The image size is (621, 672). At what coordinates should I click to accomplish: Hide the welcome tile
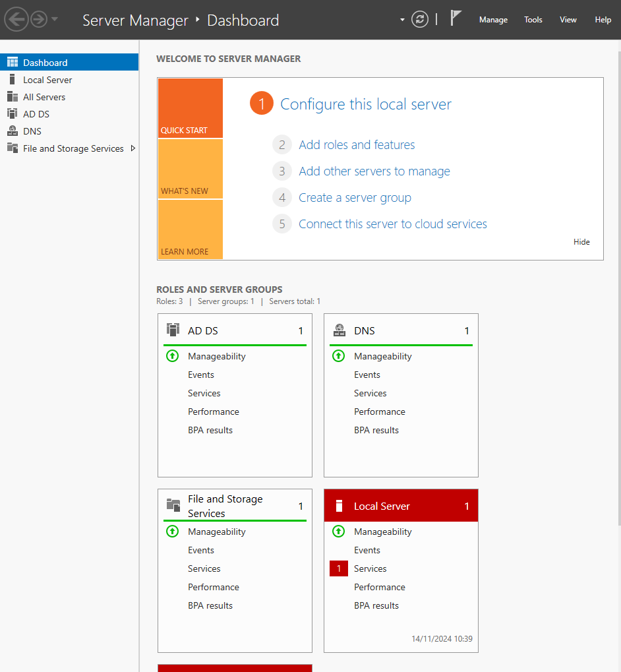pos(581,242)
